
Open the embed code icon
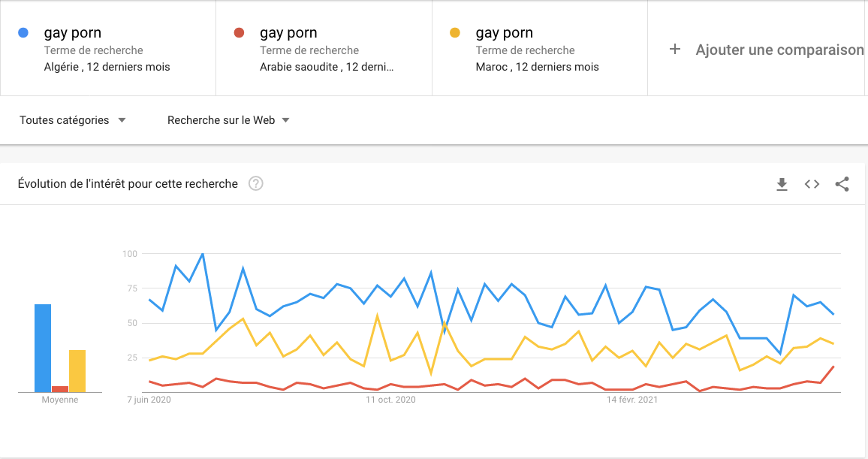click(x=812, y=184)
